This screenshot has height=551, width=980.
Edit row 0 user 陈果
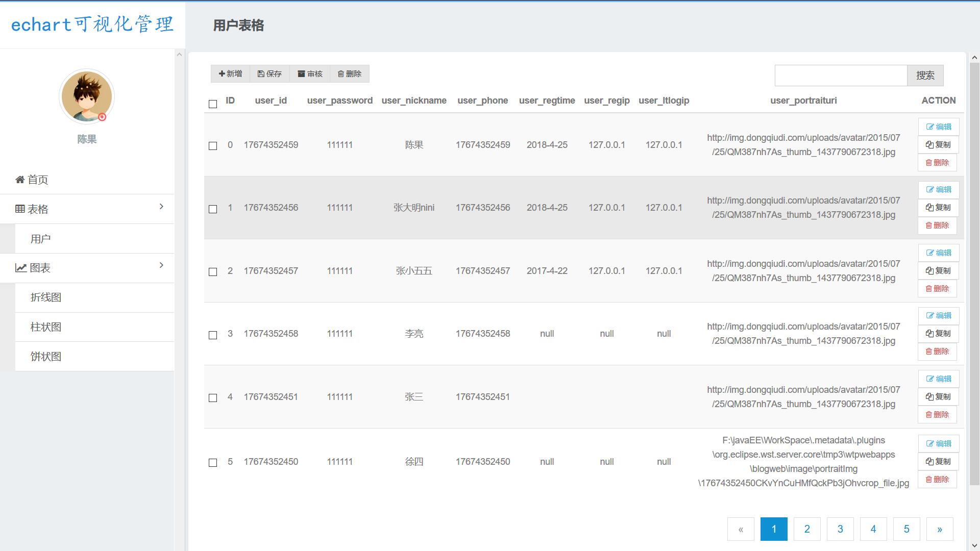tap(939, 127)
